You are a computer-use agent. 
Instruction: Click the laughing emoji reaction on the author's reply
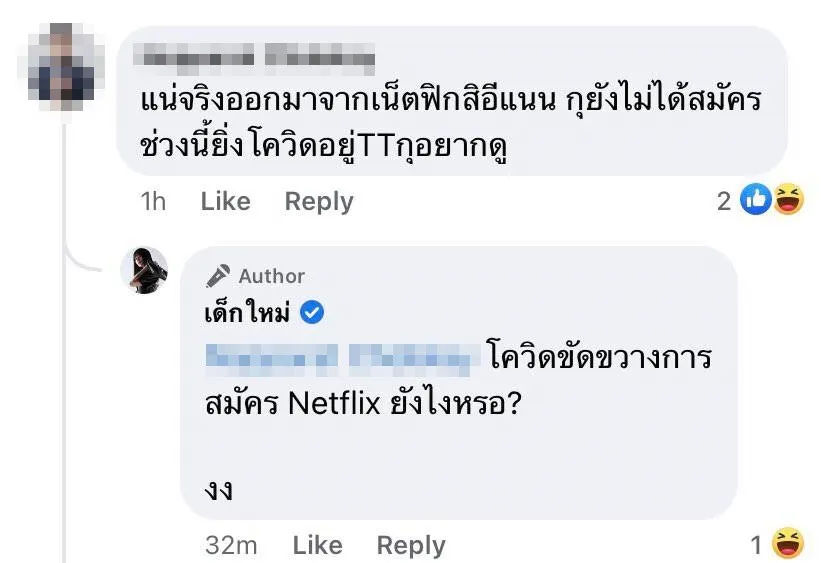point(789,544)
